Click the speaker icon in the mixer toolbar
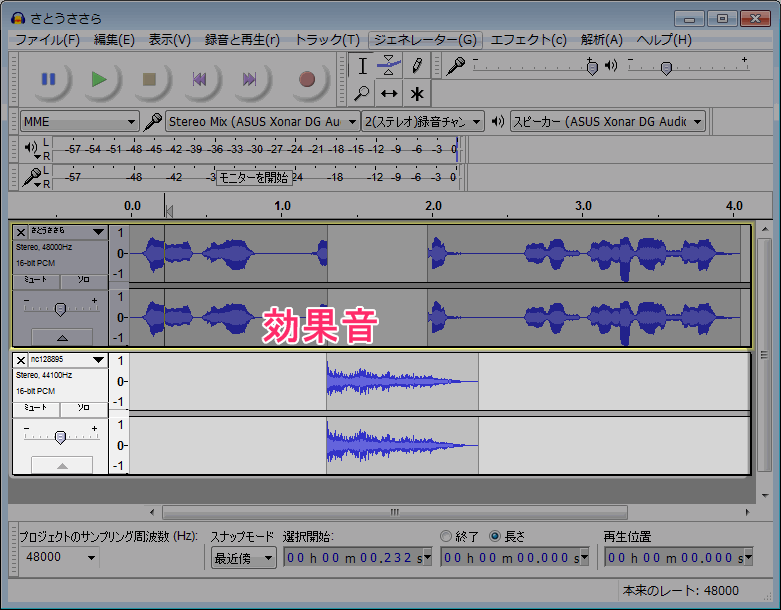The image size is (781, 610). (x=611, y=65)
